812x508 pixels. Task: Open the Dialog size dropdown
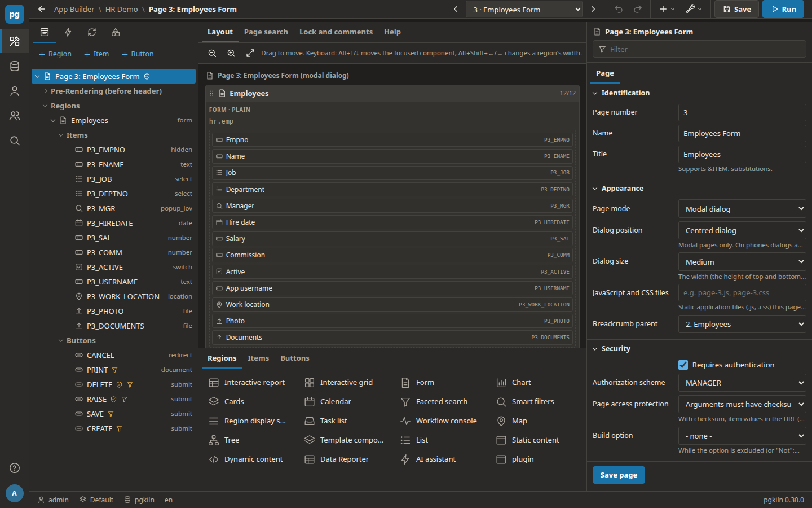[742, 262]
